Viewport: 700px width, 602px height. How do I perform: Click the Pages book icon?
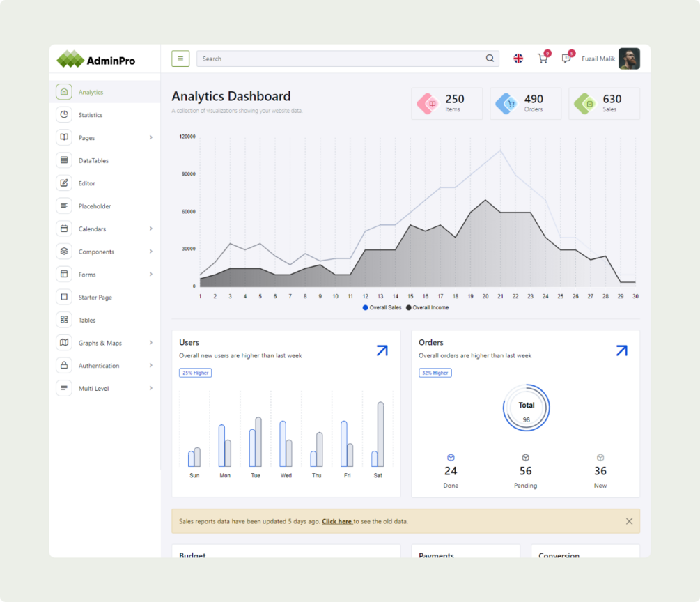(64, 137)
